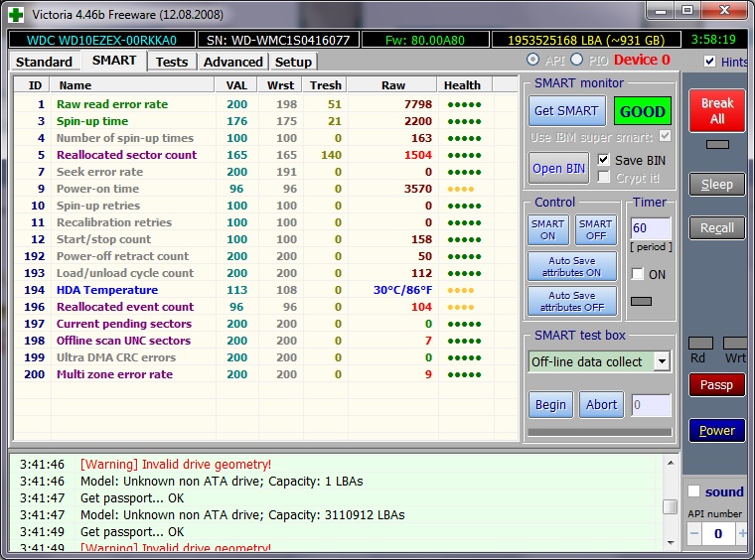
Task: Click the Tresh column header
Action: click(326, 85)
